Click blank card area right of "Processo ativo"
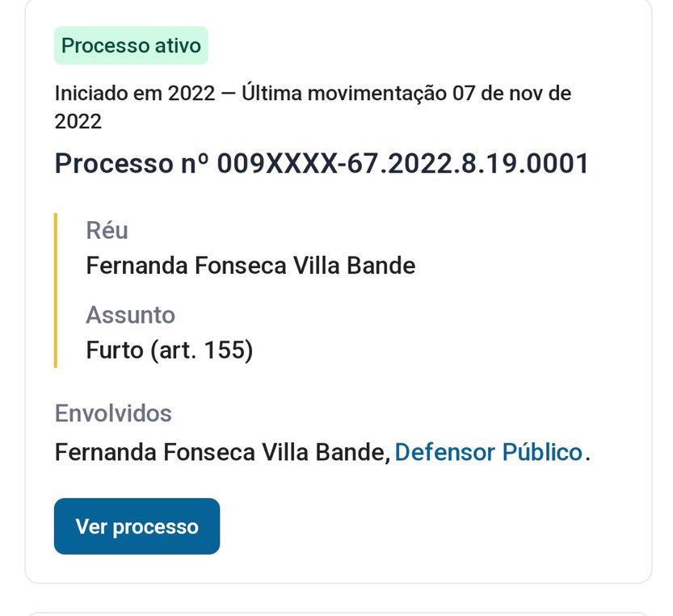Image resolution: width=673 pixels, height=616 pixels. click(x=420, y=45)
